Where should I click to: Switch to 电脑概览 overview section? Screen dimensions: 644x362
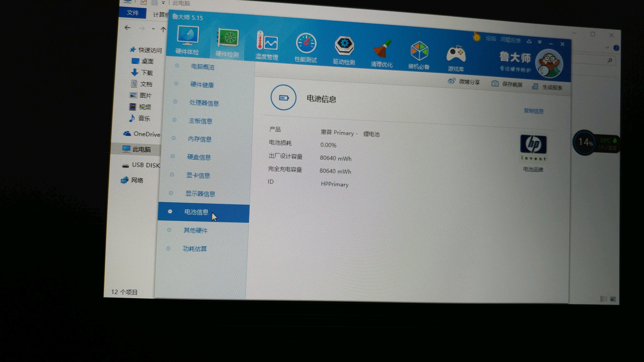tap(203, 67)
